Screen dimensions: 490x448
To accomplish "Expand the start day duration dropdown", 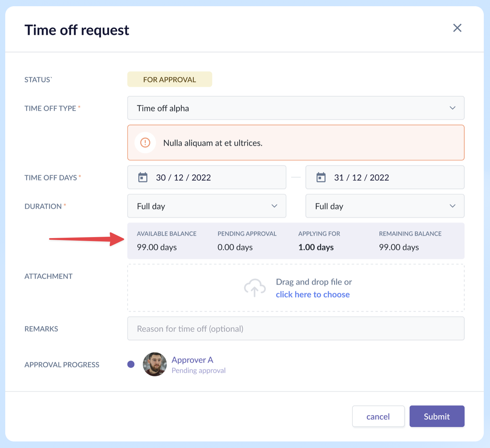I will click(207, 206).
